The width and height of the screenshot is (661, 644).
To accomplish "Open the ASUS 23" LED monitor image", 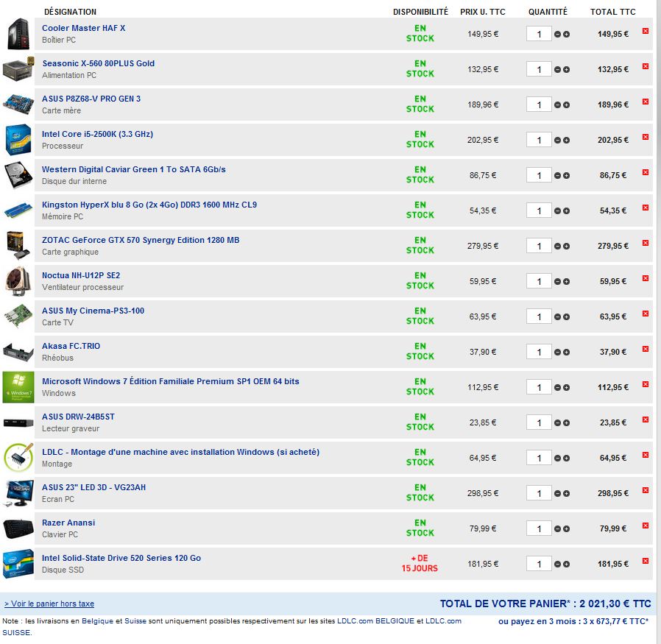I will [x=18, y=493].
